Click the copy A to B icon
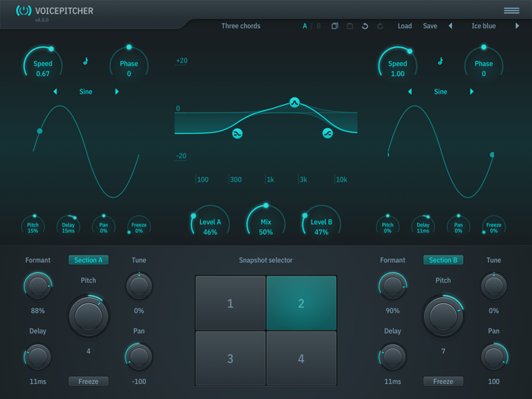Screen dimensions: 532x399 click(x=334, y=26)
